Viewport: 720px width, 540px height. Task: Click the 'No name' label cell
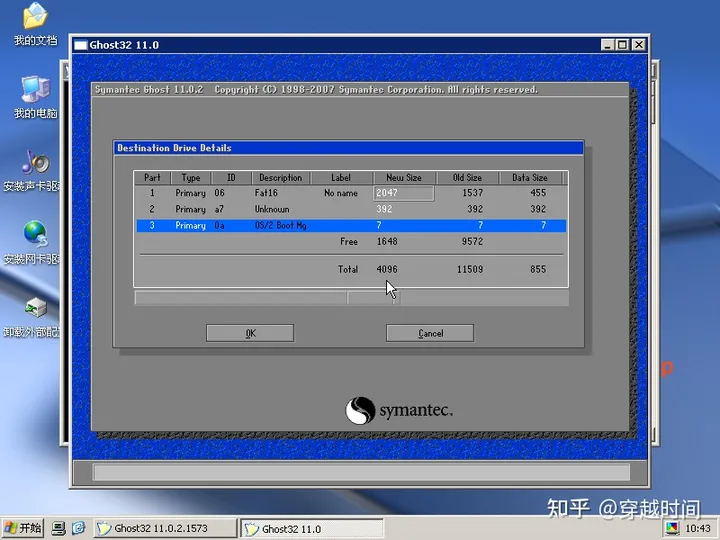[x=341, y=193]
